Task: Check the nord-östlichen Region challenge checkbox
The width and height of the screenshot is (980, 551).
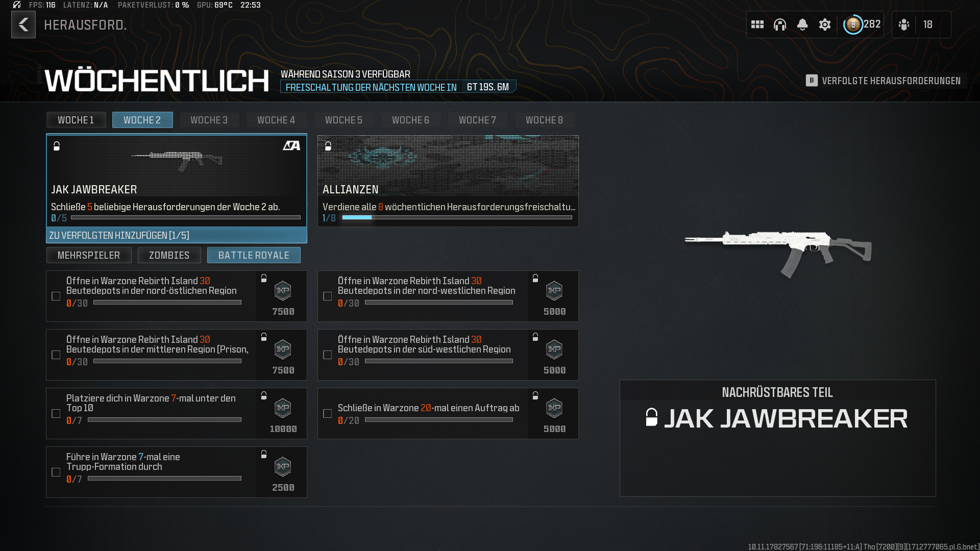Action: (x=56, y=296)
